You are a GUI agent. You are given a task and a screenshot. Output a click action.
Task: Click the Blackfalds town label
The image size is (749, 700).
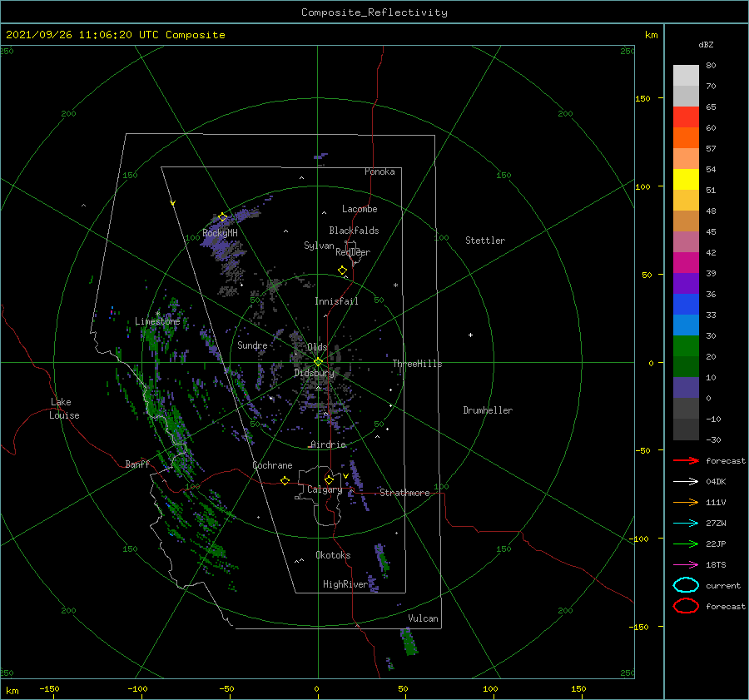(354, 231)
